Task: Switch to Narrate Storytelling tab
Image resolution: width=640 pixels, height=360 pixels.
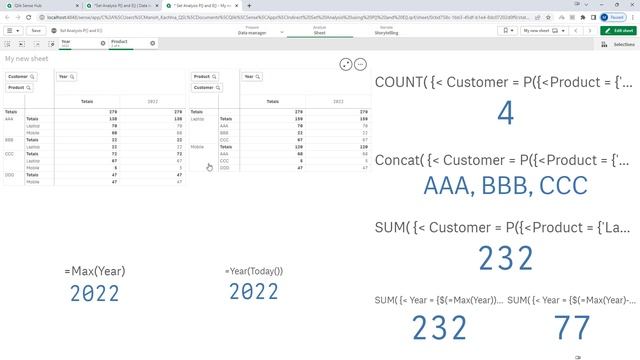Action: [x=386, y=31]
